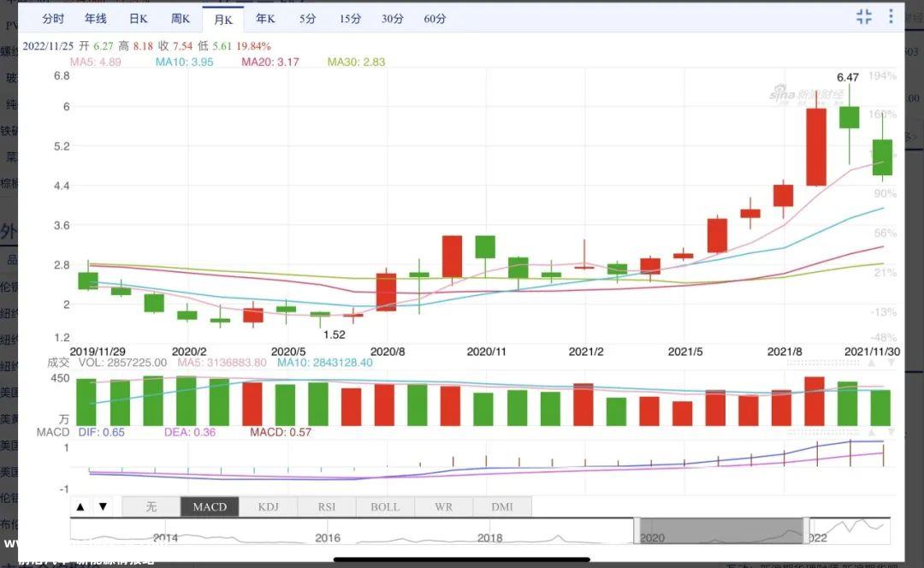Click the 2022/11/25 quote date text
Viewport: 924px width, 568px height.
tap(48, 46)
